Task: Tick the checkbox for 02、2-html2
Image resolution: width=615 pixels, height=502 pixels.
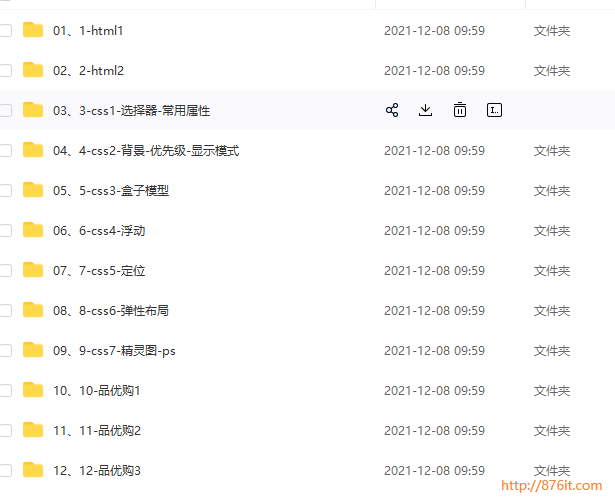Action: click(5, 71)
